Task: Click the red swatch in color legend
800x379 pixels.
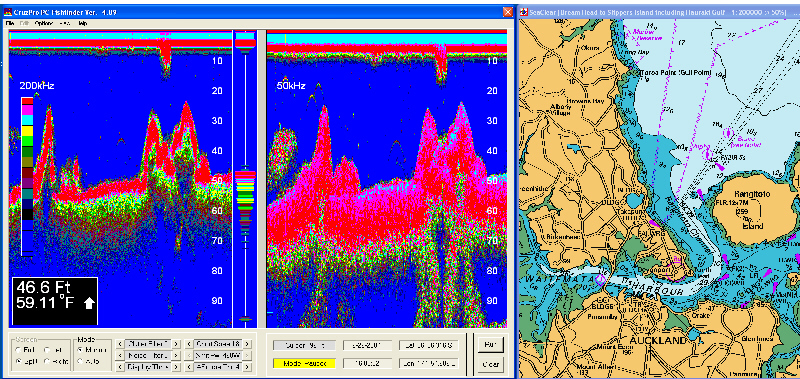Action: tap(27, 102)
